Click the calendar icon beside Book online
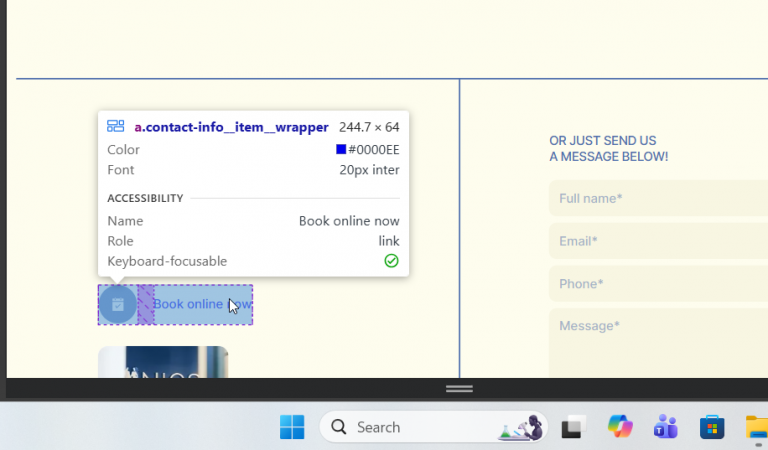 click(x=118, y=305)
